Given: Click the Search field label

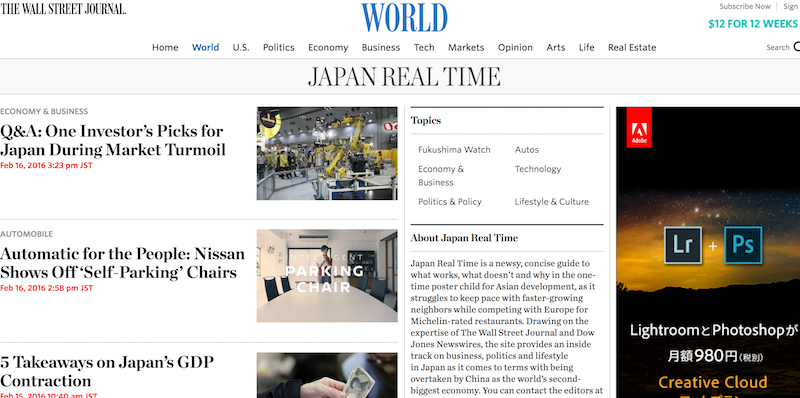Looking at the screenshot, I should tap(778, 47).
